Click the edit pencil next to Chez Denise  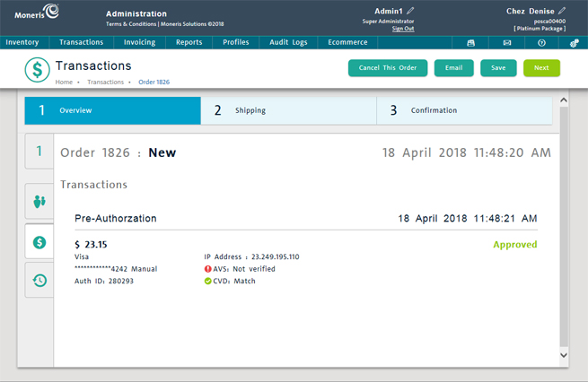pyautogui.click(x=563, y=11)
